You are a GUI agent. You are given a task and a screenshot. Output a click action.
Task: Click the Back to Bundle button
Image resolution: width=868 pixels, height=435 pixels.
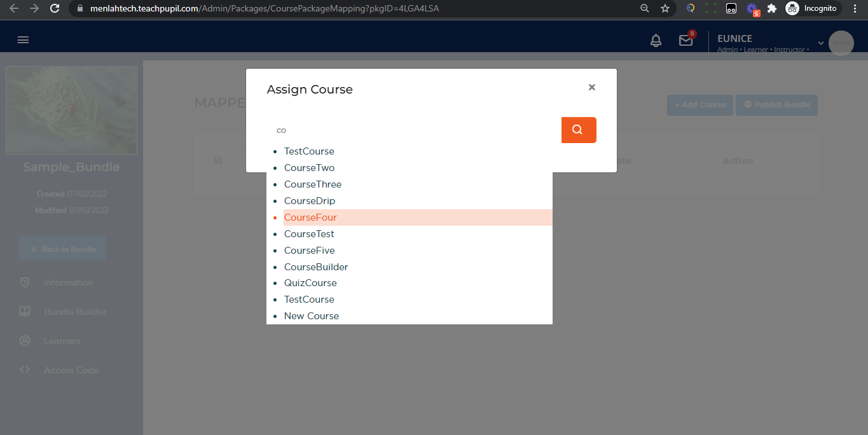62,249
